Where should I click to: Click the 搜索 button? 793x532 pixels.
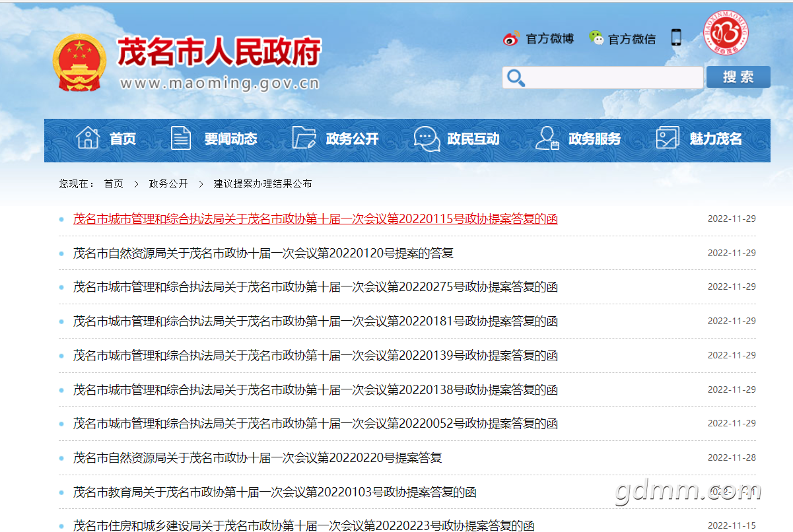(x=738, y=77)
